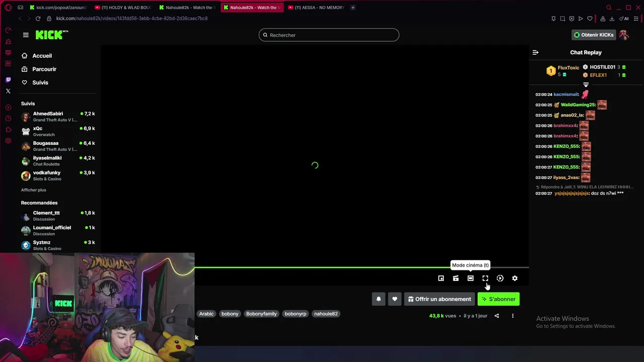
Task: Switch to AESSA - NO MEMORY YouTube tab
Action: [x=315, y=8]
